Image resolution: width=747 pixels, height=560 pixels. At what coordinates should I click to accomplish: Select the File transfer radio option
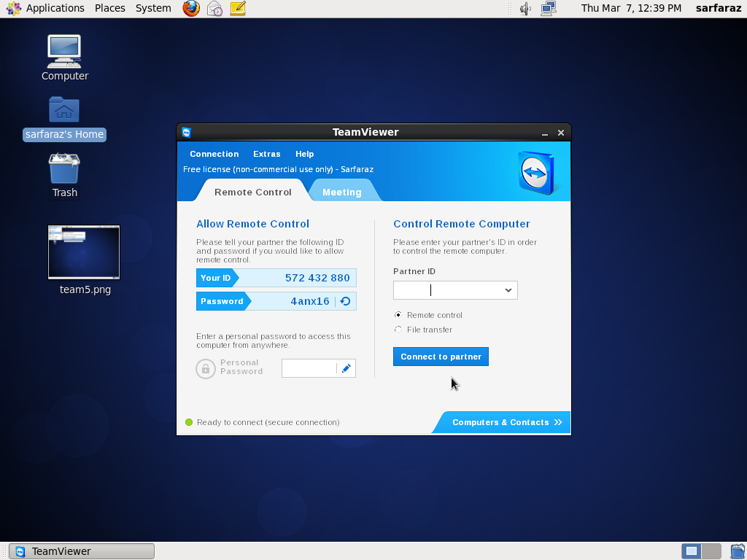(x=398, y=330)
